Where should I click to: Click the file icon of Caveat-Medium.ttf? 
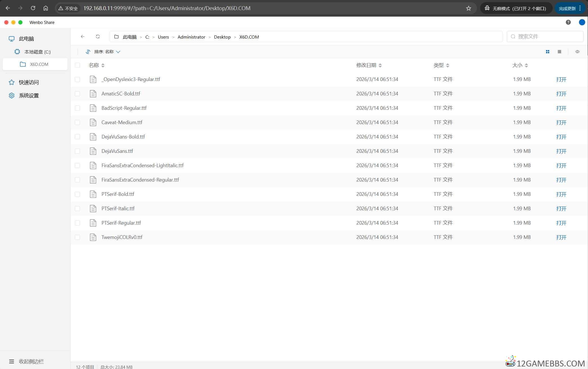pos(93,122)
